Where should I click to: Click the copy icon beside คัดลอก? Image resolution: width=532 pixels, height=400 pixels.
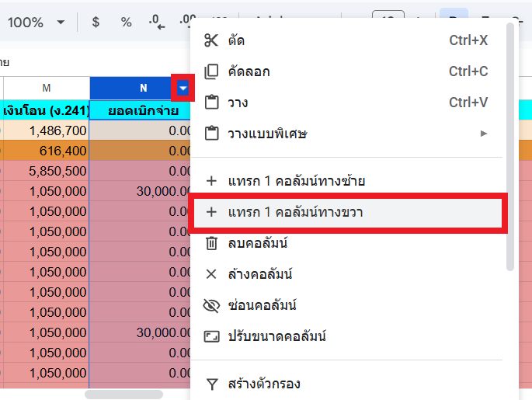211,71
